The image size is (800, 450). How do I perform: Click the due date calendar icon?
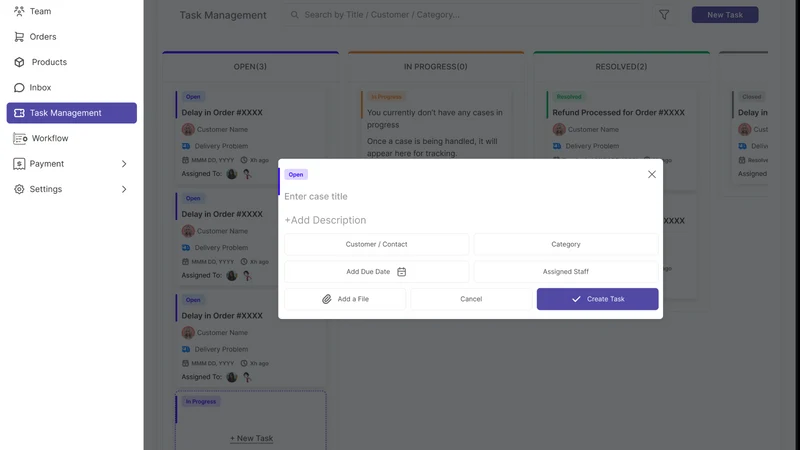point(402,272)
